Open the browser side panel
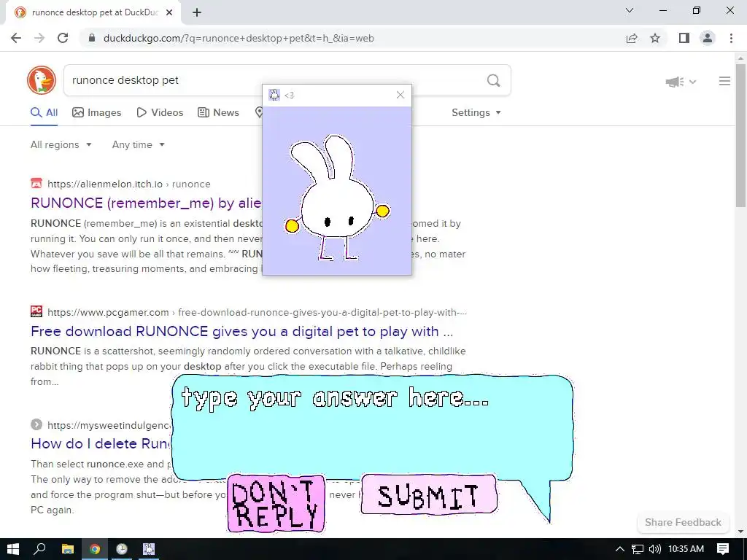Screen dimensions: 747x560 (x=684, y=38)
